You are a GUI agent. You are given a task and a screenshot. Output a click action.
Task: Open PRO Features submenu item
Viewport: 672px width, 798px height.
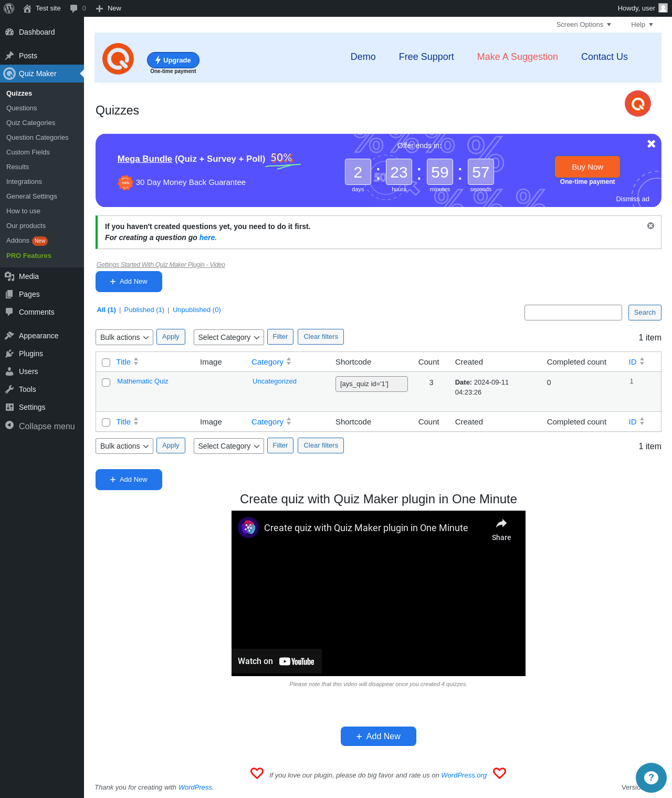click(29, 256)
